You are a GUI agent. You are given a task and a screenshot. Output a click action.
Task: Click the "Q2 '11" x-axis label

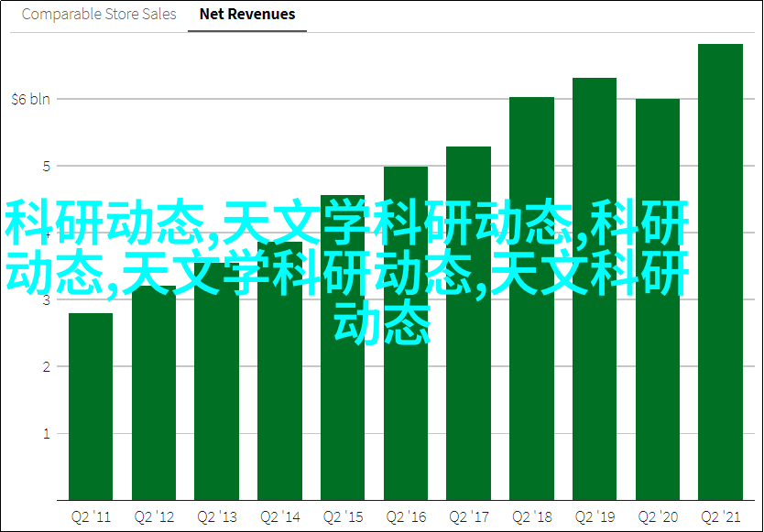[91, 516]
